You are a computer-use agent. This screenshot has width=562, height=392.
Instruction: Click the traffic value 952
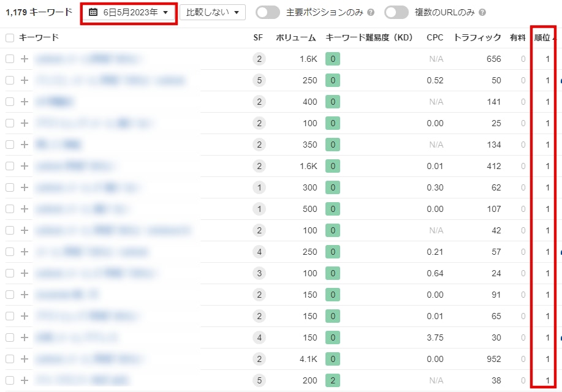[493, 359]
